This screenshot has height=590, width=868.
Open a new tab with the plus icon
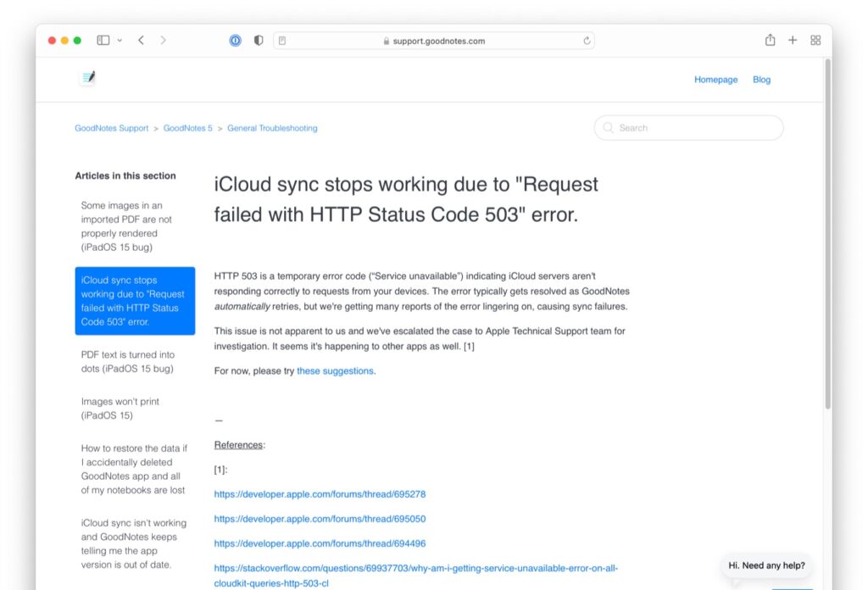pos(792,40)
